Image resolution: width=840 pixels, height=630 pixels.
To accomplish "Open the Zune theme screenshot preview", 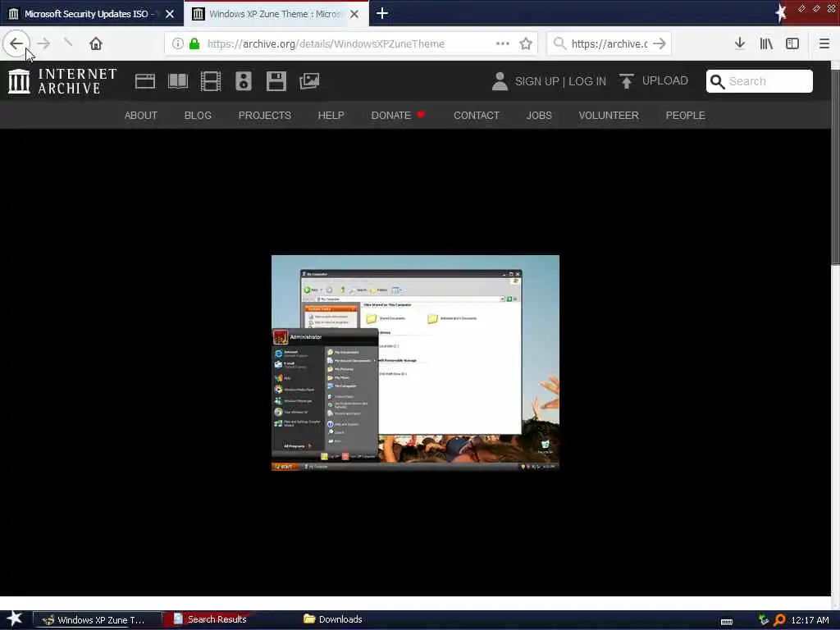I will [415, 363].
